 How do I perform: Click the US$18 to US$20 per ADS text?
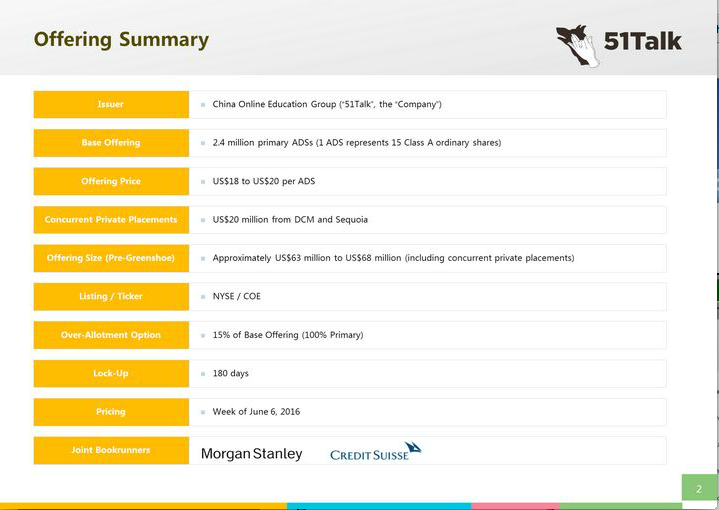pos(263,182)
